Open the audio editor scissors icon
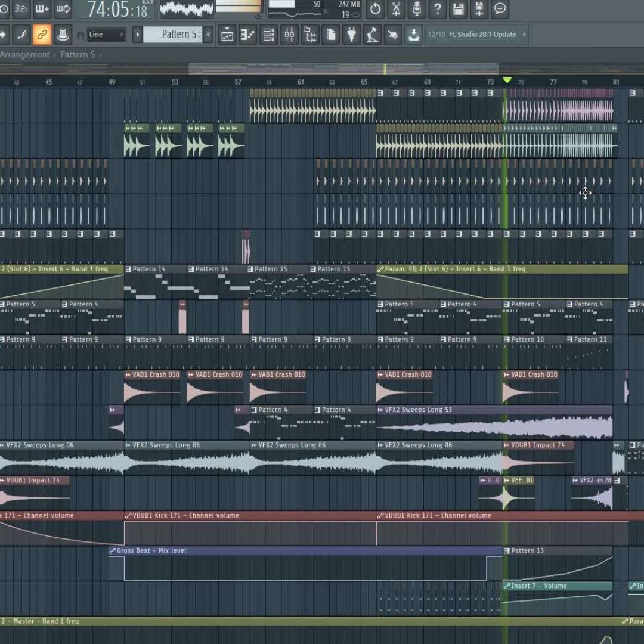Screen dimensions: 644x644 point(396,8)
